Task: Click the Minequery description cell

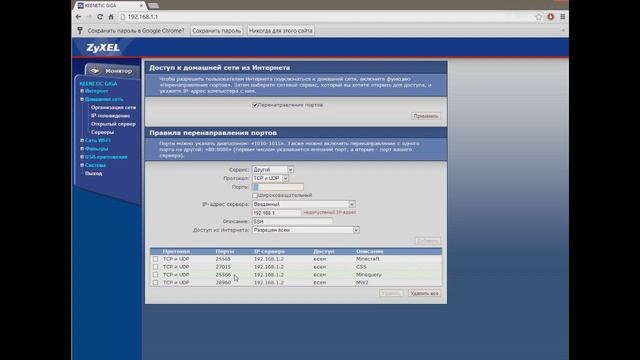Action: pos(369,275)
